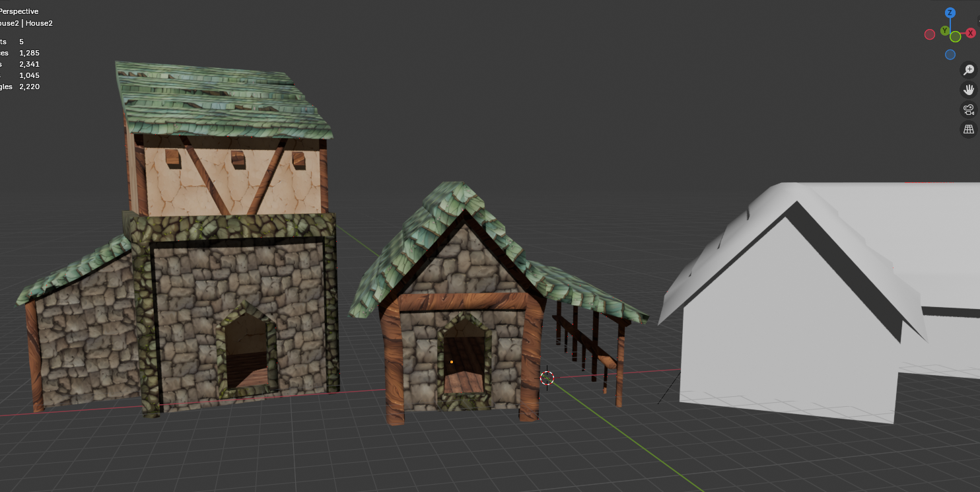
Task: Toggle the camera view button
Action: tap(969, 110)
